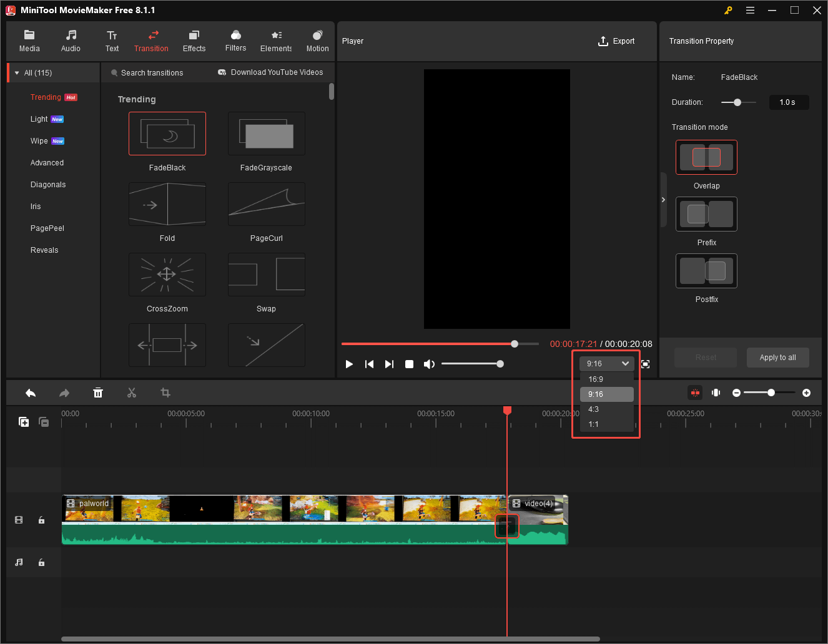Select the PageCurl transition thumbnail
This screenshot has width=828, height=644.
(267, 204)
